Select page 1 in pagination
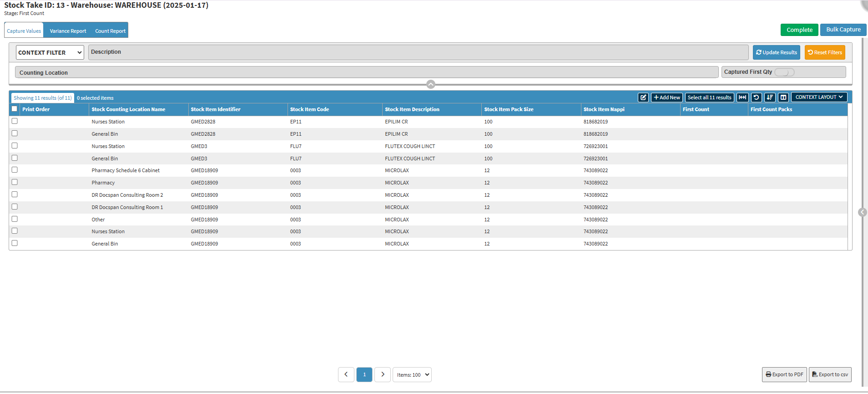This screenshot has height=394, width=868. (x=364, y=374)
